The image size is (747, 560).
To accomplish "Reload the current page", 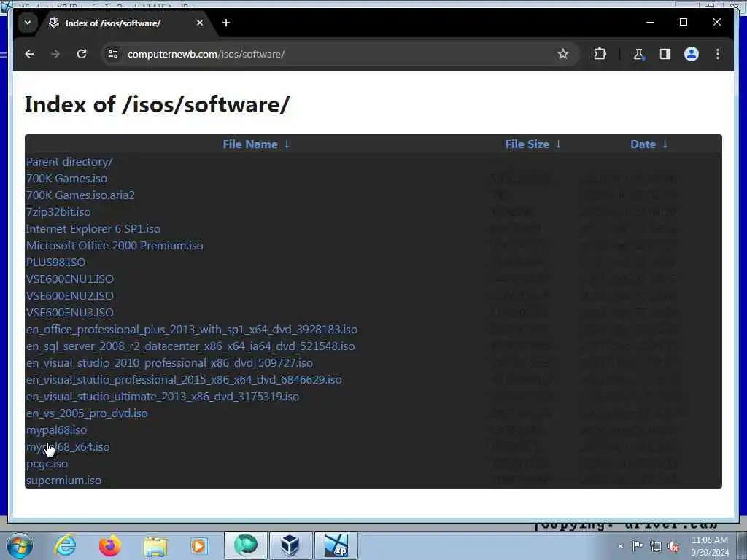I will click(x=82, y=54).
